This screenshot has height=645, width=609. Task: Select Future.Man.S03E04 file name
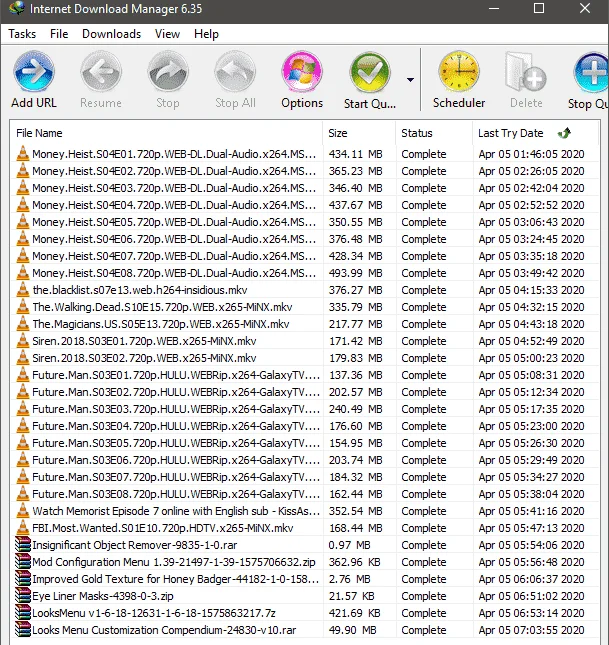(x=176, y=426)
